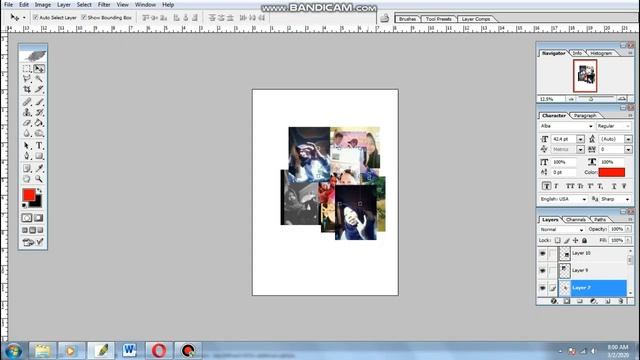Toggle lock transparent pixels in Layers panel

[x=558, y=240]
